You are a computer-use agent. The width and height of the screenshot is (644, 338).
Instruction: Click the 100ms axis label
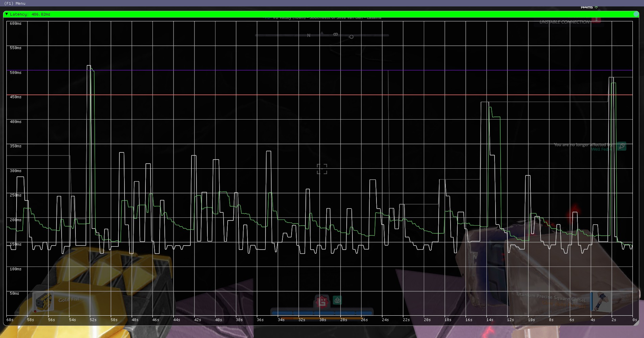pyautogui.click(x=16, y=269)
